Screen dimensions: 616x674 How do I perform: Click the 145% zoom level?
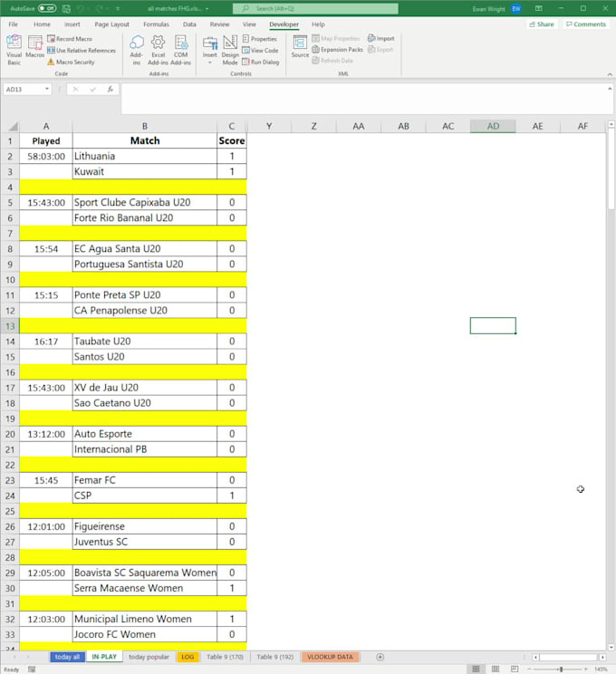click(601, 669)
